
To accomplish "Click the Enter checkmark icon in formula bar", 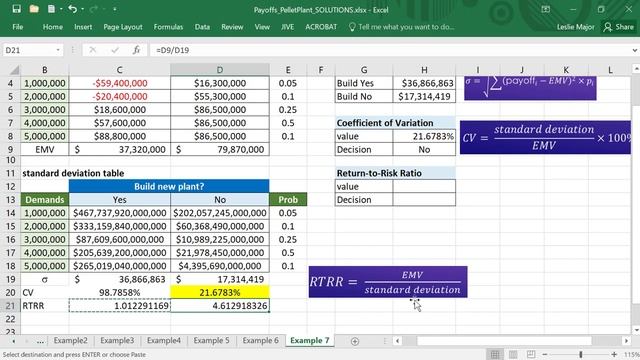I will 115,50.
